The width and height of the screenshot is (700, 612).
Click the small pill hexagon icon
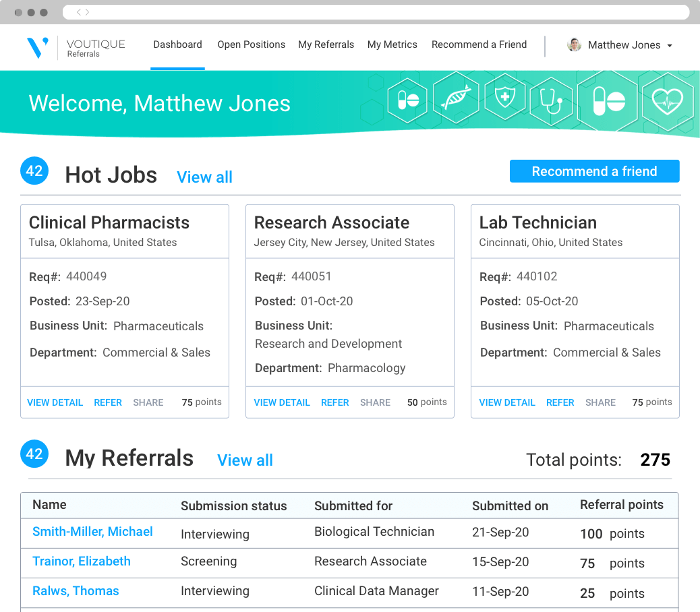[x=407, y=100]
